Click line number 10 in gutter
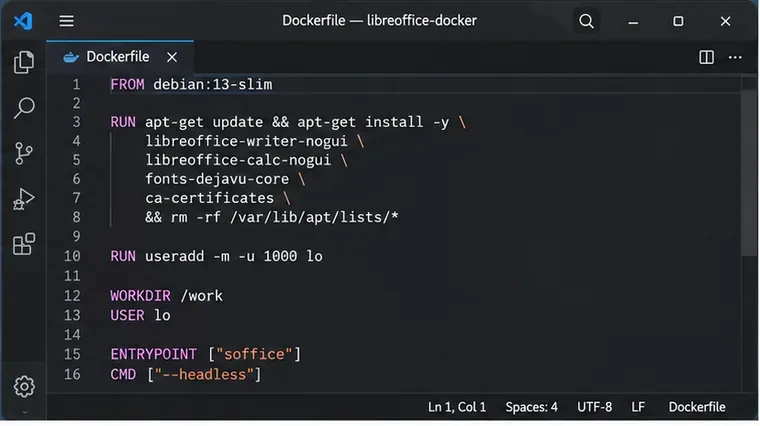Screen dimensions: 760x426 [x=72, y=256]
